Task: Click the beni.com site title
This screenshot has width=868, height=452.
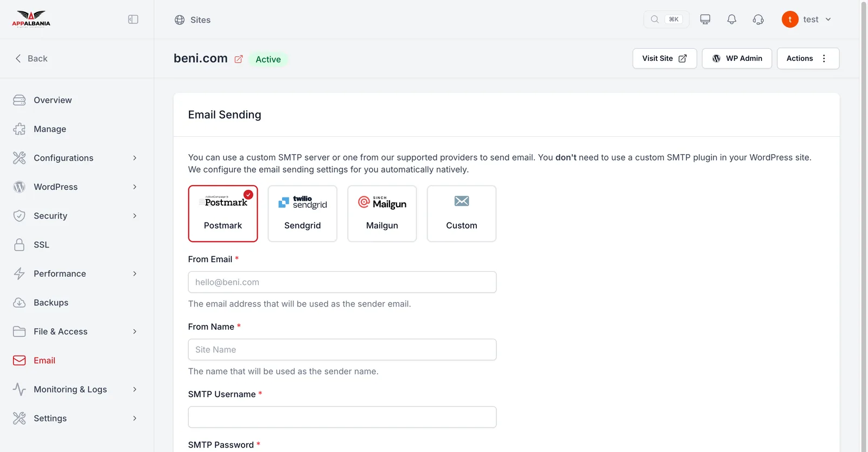Action: [201, 58]
